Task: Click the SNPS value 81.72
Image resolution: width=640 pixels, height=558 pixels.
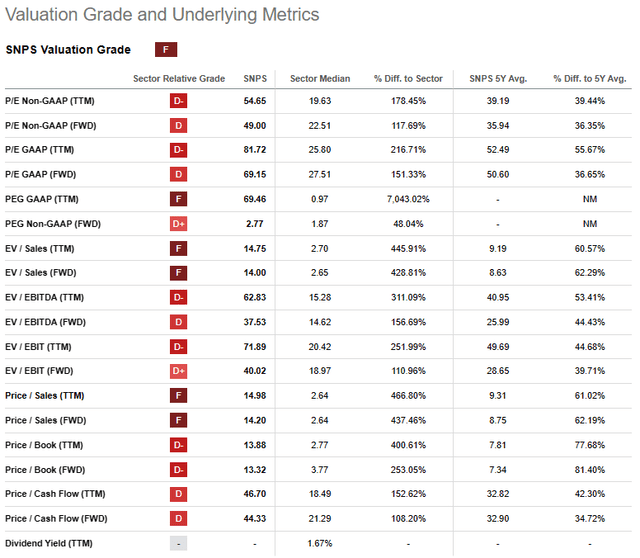Action: click(255, 150)
